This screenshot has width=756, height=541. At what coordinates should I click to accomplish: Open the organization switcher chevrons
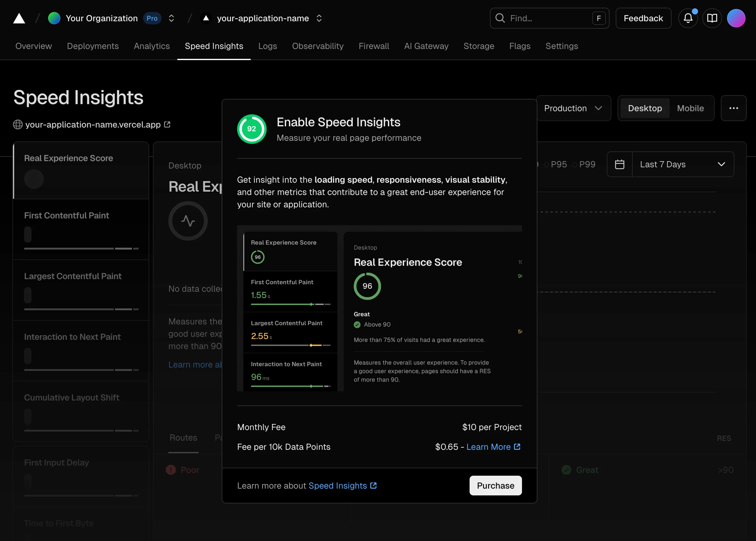tap(171, 18)
